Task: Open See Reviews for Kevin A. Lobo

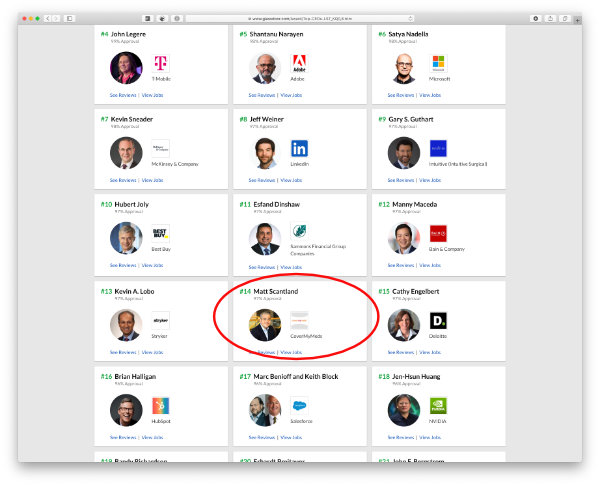Action: pyautogui.click(x=123, y=352)
